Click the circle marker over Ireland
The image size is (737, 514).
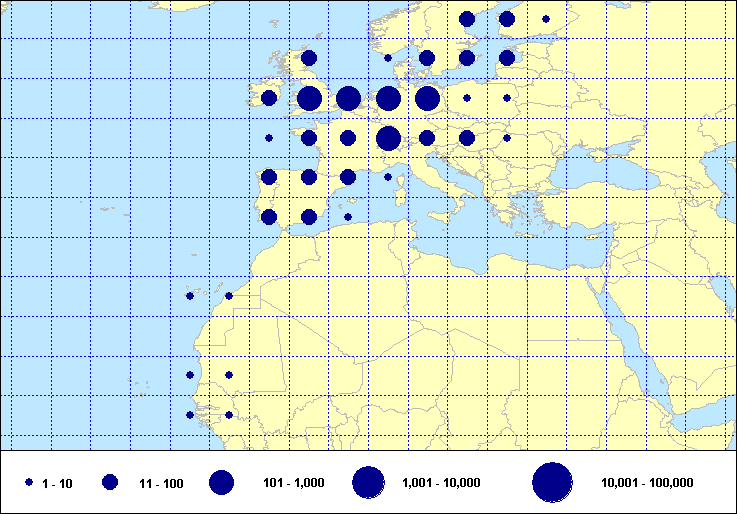click(269, 98)
